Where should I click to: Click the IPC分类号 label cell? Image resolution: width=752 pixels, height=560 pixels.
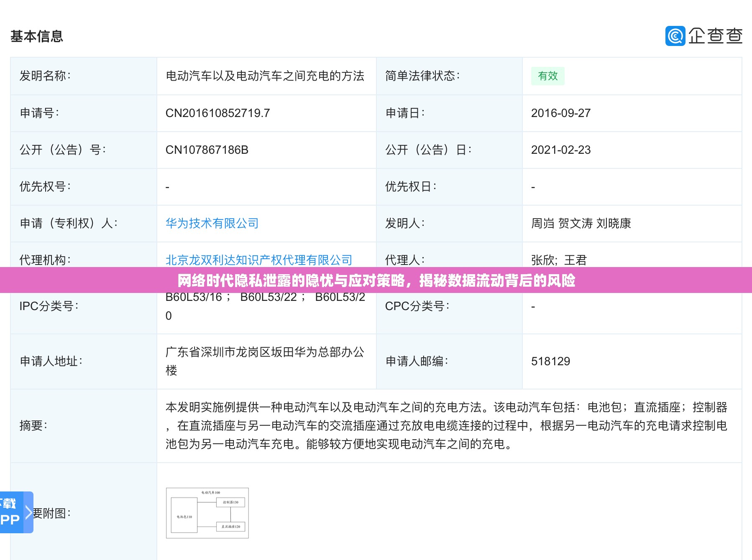point(84,306)
